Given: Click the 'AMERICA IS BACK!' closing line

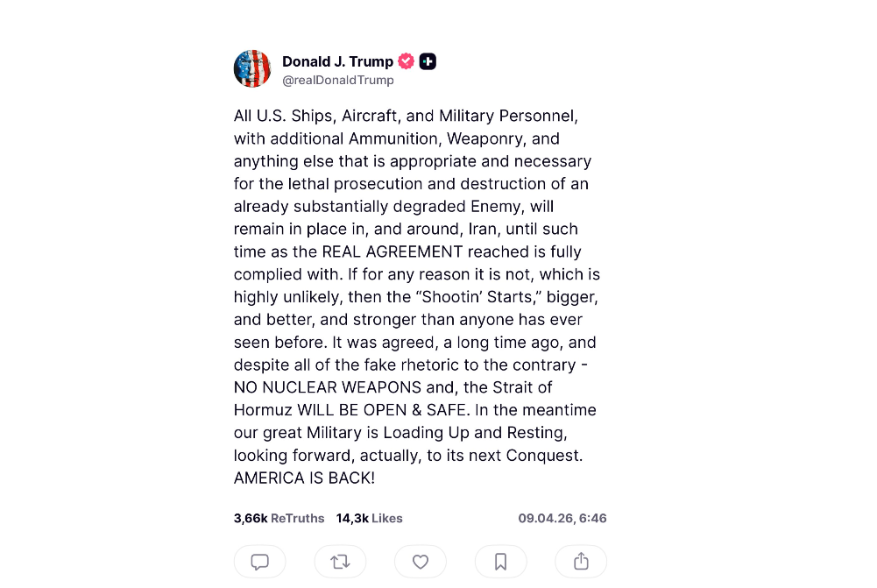Looking at the screenshot, I should (x=304, y=478).
